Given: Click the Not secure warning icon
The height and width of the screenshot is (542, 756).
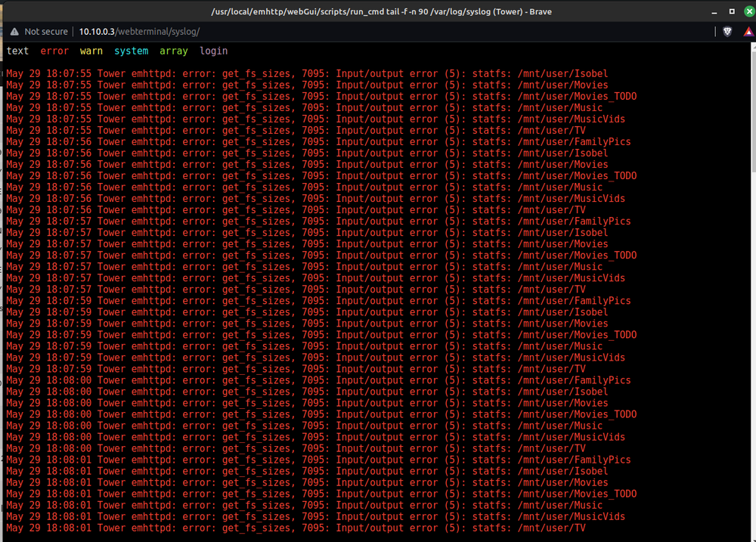Looking at the screenshot, I should [14, 31].
